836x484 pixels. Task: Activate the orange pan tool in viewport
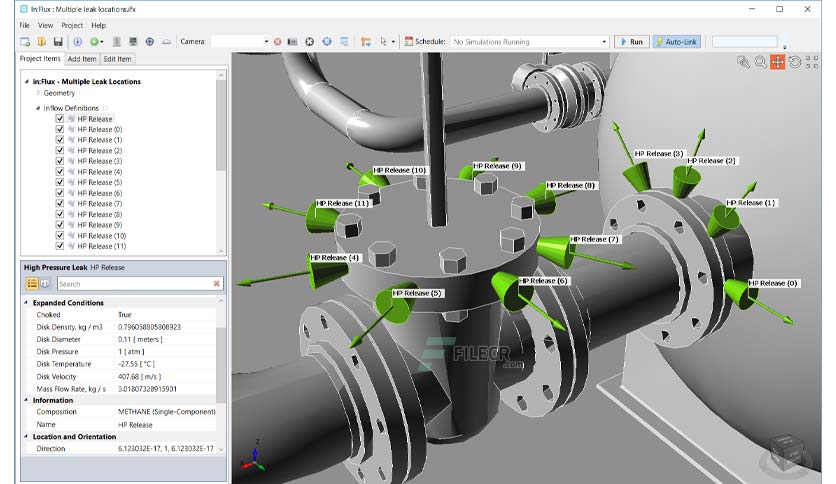click(x=777, y=62)
